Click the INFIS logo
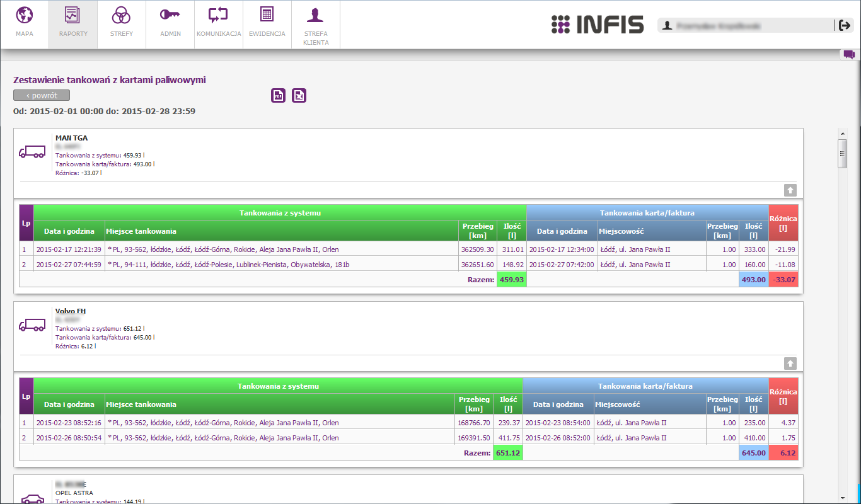Image resolution: width=861 pixels, height=504 pixels. 597,25
